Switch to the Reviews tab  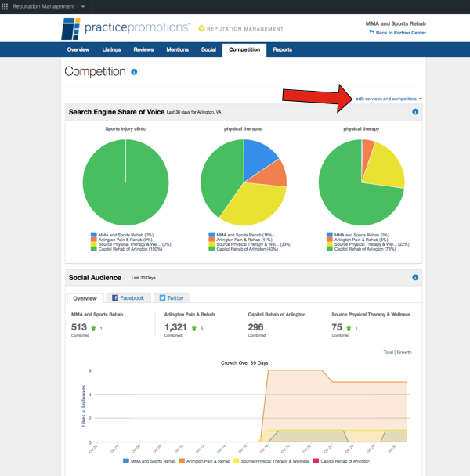point(143,49)
